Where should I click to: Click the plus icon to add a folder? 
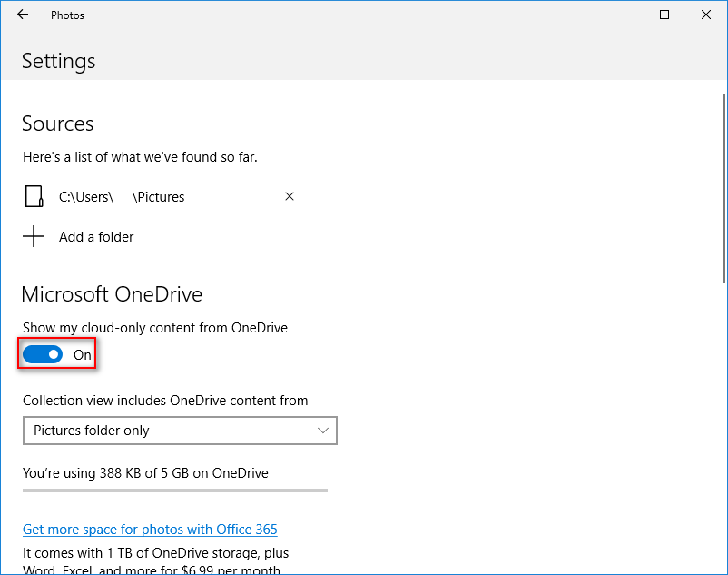34,236
